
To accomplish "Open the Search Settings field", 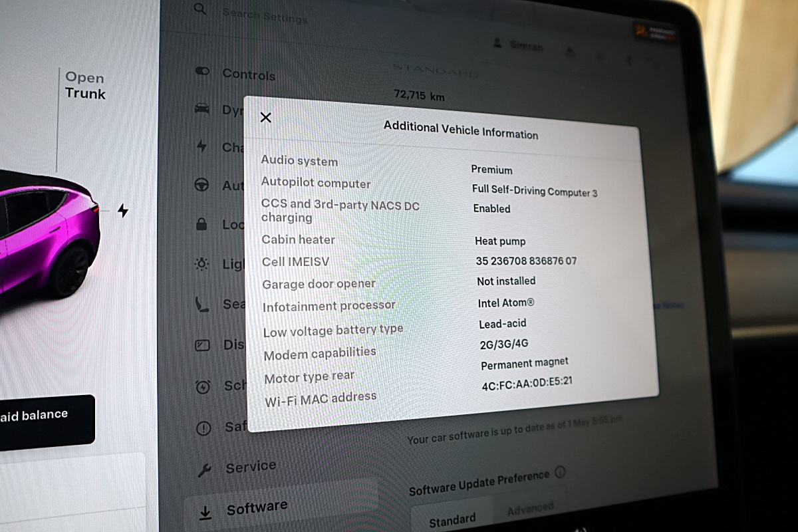I will click(x=265, y=15).
